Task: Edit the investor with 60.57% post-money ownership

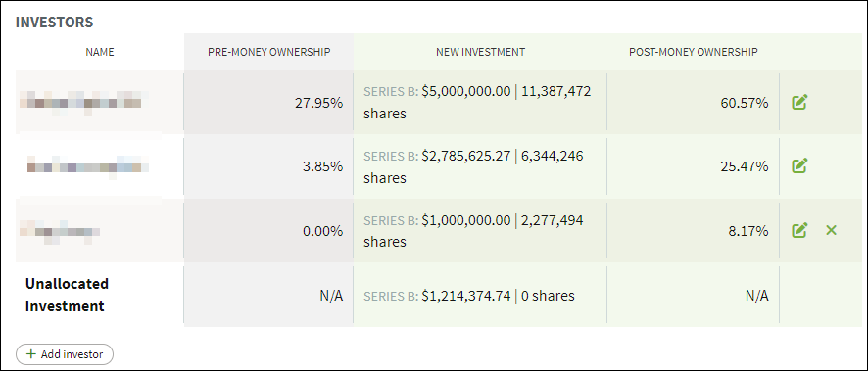Action: click(799, 102)
